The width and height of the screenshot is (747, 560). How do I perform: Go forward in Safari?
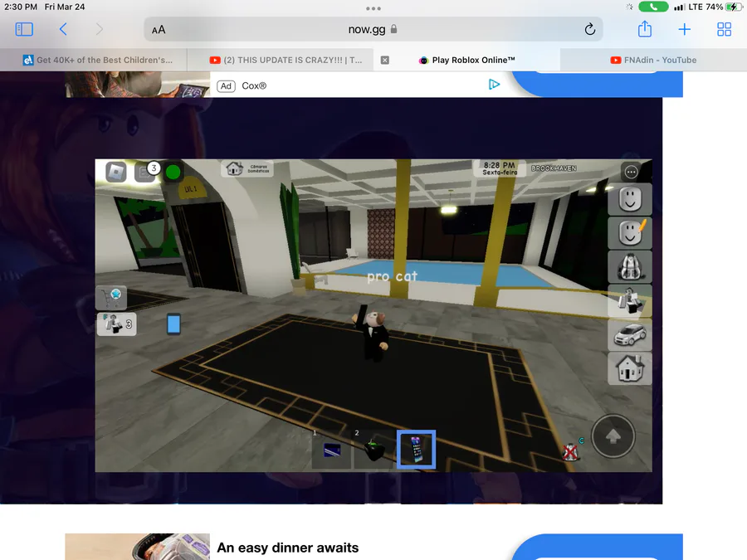99,30
